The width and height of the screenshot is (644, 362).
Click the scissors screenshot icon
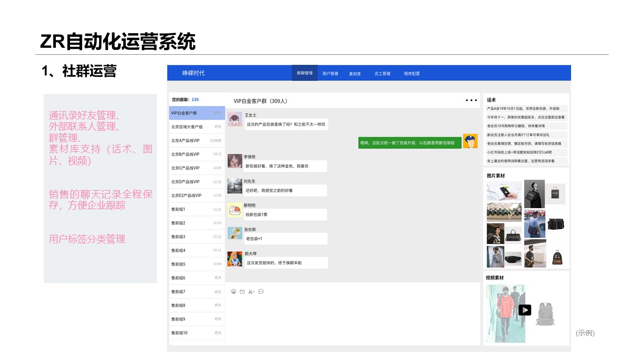click(251, 292)
